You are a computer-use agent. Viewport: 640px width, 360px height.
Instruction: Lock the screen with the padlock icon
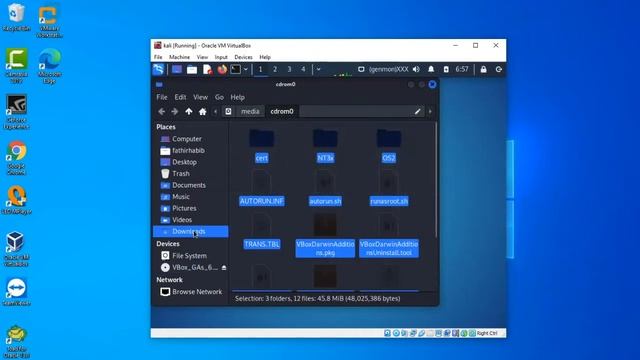484,69
